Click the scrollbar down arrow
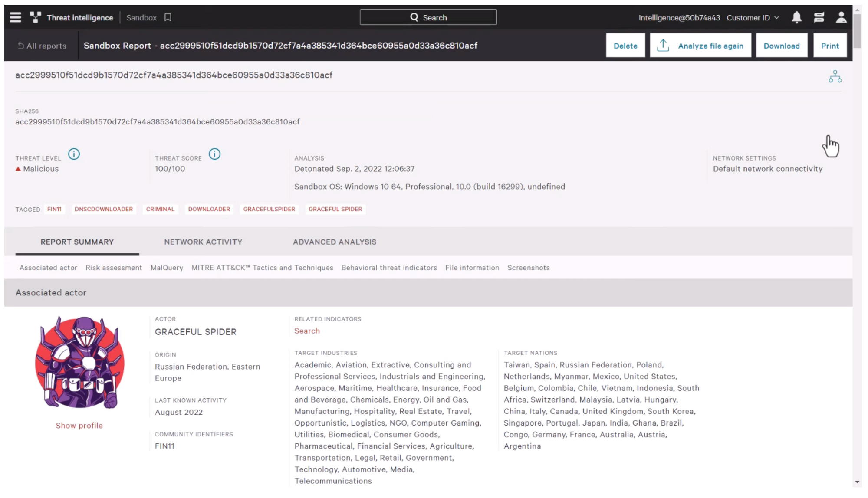The height and width of the screenshot is (498, 868). [857, 482]
